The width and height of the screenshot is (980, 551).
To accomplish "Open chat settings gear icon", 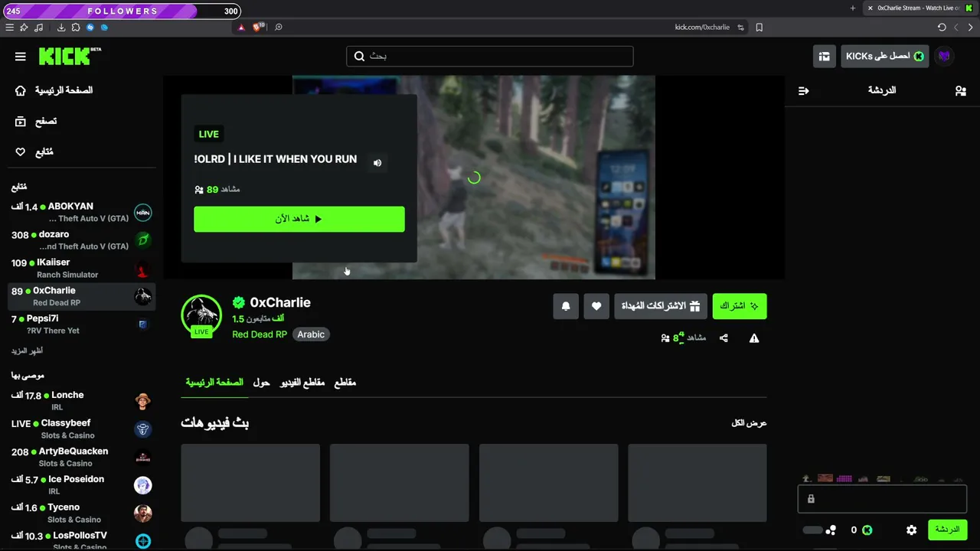I will pos(911,530).
